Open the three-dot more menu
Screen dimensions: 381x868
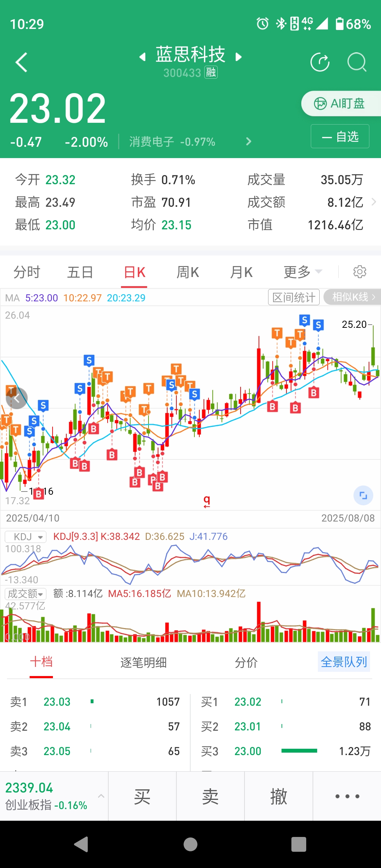coord(347,796)
